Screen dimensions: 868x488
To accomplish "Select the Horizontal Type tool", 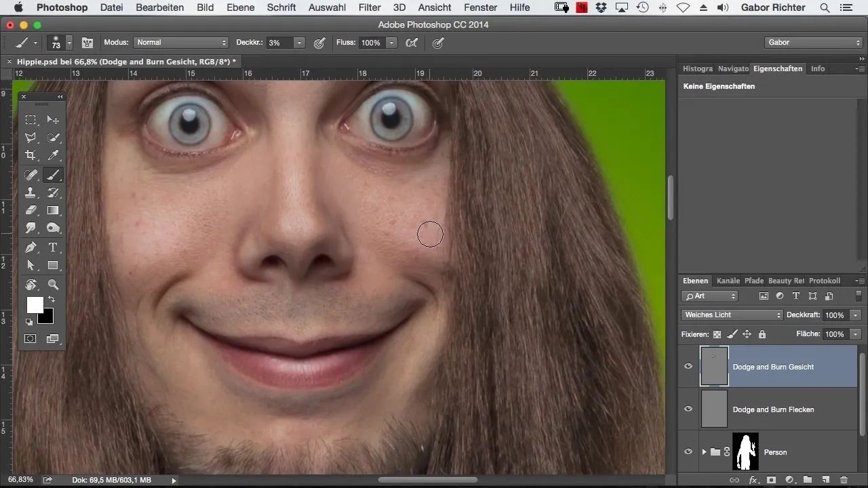I will (x=53, y=247).
